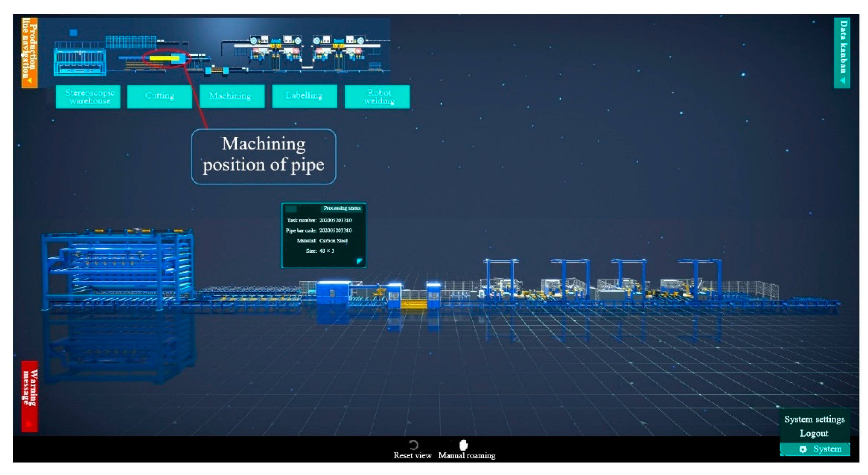Select the yellow conveyor section on line
The width and height of the screenshot is (868, 475).
pyautogui.click(x=414, y=304)
